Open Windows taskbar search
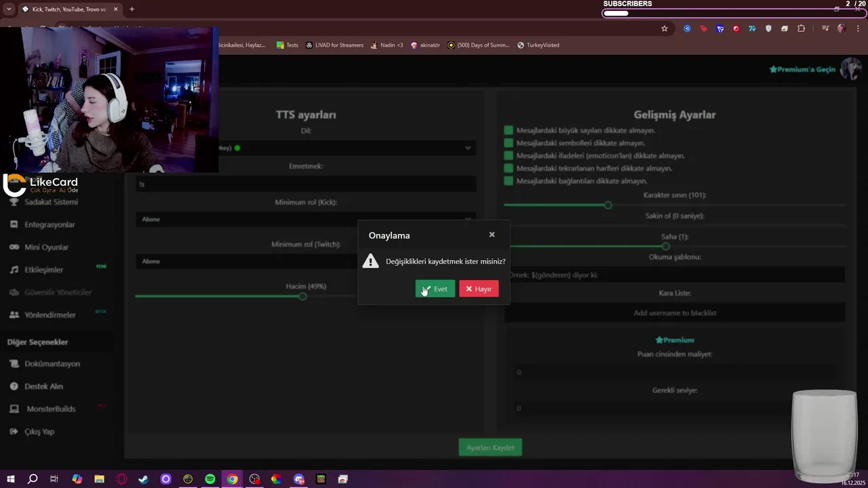The image size is (868, 488). click(33, 479)
